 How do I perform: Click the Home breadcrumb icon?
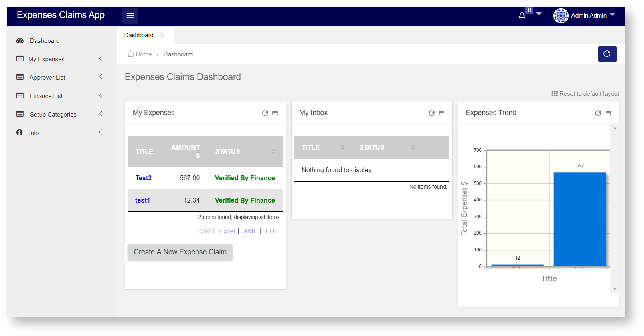131,54
